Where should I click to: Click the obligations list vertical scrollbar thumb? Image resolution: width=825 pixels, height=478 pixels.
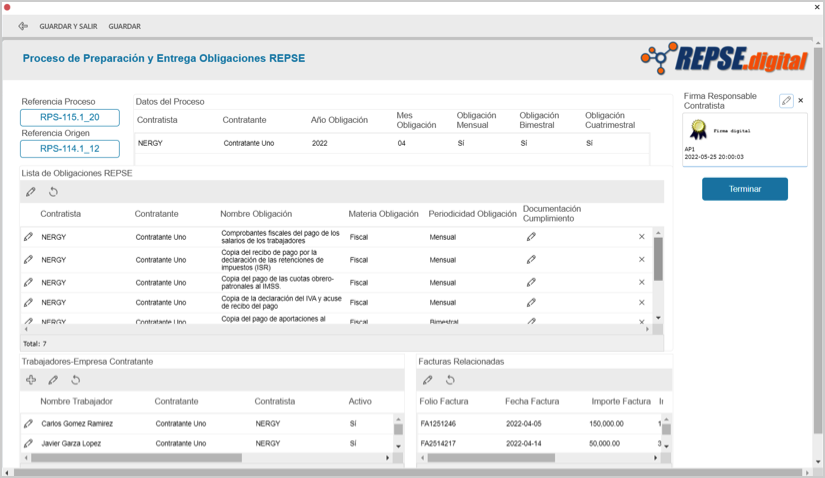click(658, 259)
